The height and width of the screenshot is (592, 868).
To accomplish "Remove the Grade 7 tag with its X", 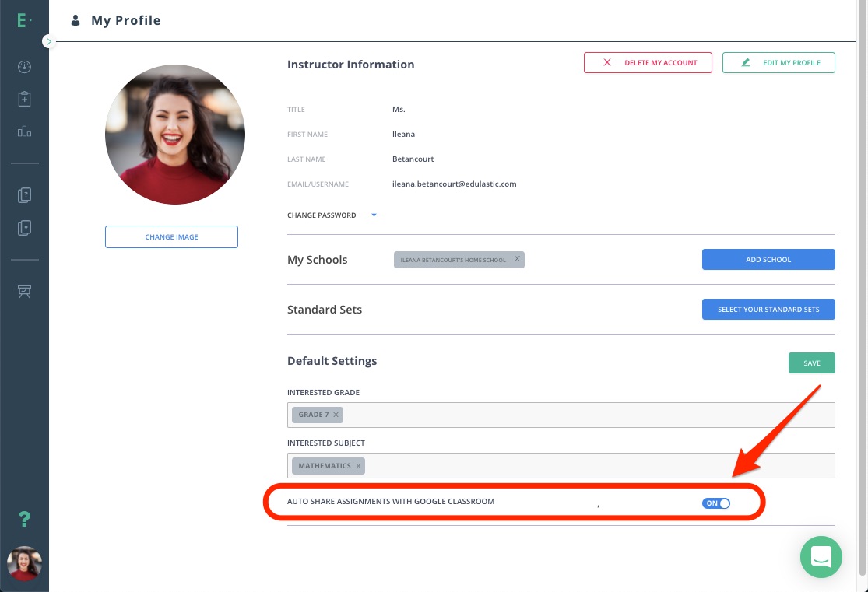I will (336, 415).
